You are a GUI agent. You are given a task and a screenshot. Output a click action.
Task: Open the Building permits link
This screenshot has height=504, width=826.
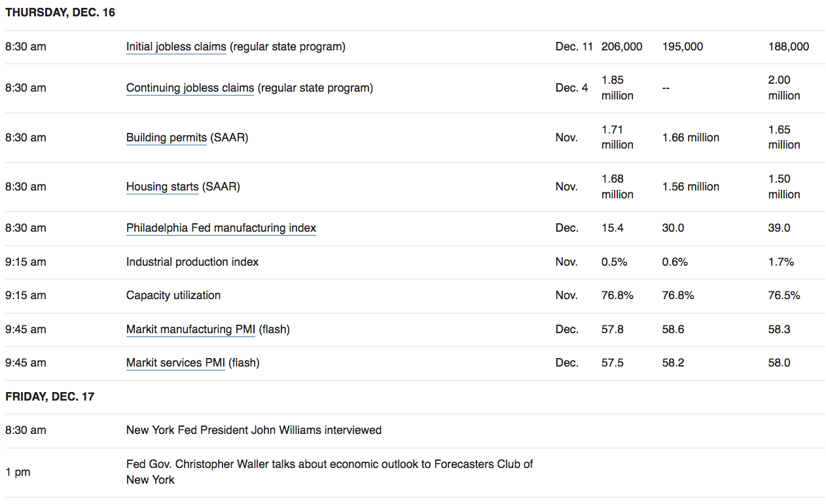tap(166, 137)
